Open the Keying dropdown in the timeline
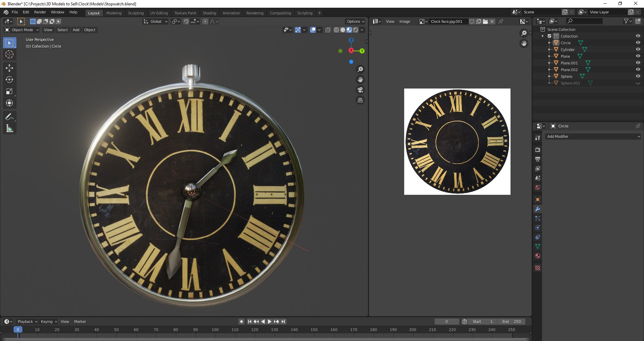Screen dimensions: 644x341 click(49, 322)
